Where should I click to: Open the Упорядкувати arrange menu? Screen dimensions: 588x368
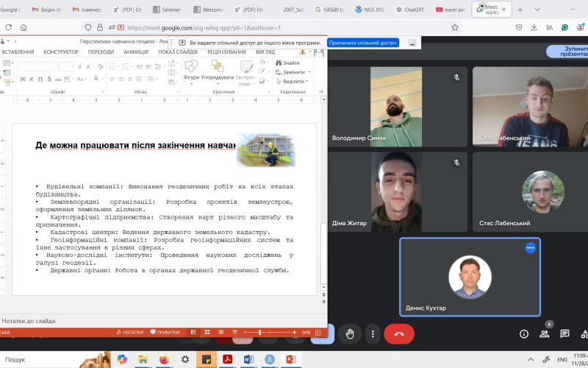[x=218, y=71]
